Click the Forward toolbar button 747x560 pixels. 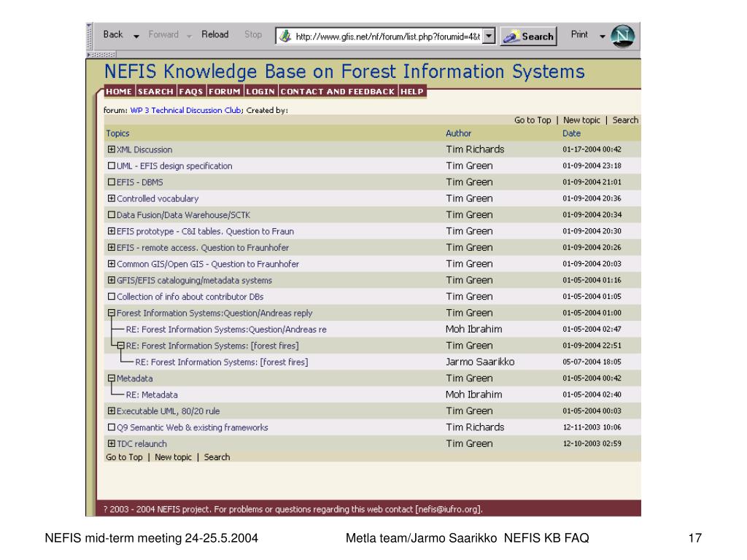coord(163,34)
